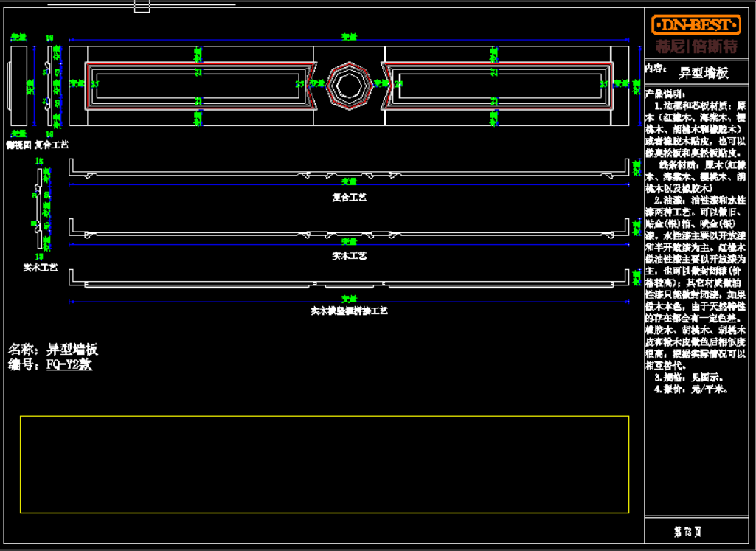Click the 复合工艺 label below the first section
Screen dimensions: 756x551
(350, 198)
